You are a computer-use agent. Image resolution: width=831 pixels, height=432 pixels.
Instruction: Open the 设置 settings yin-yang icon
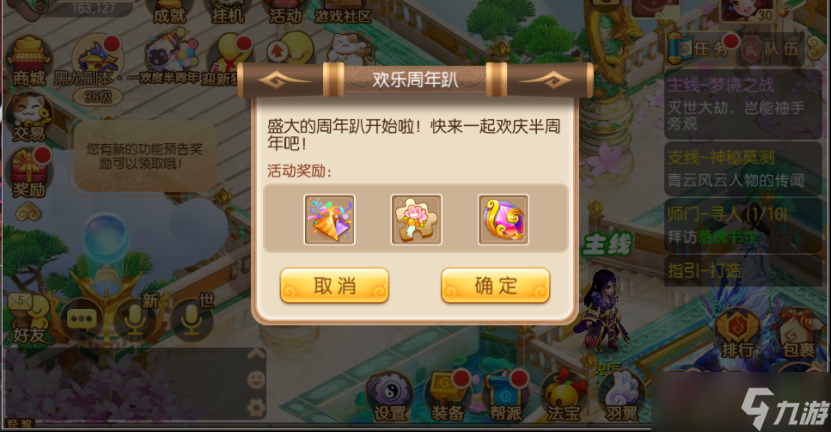390,396
